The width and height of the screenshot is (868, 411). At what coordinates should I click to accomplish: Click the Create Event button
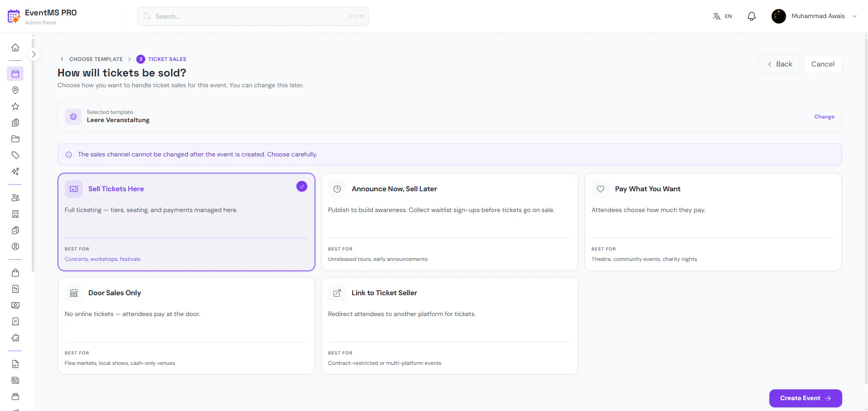(x=806, y=398)
